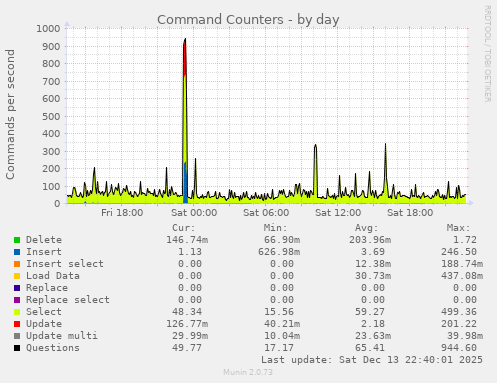Click the 'Commands per second' axis label
Viewport: 497px width, 383px height.
10,114
